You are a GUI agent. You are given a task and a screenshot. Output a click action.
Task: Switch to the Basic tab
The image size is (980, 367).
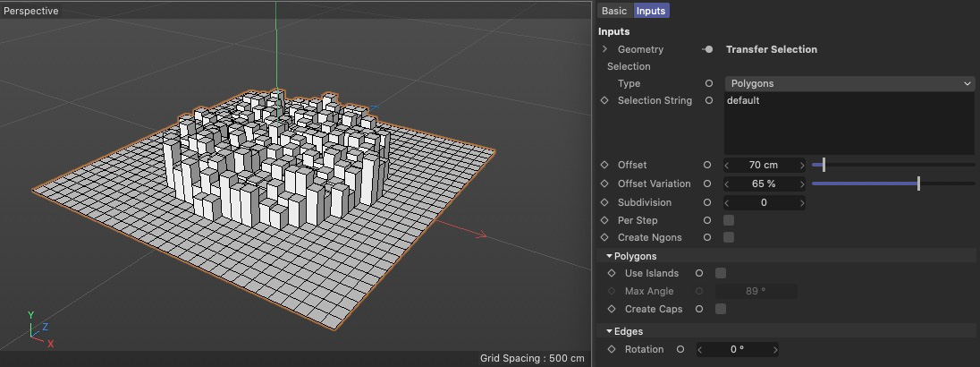pyautogui.click(x=614, y=11)
